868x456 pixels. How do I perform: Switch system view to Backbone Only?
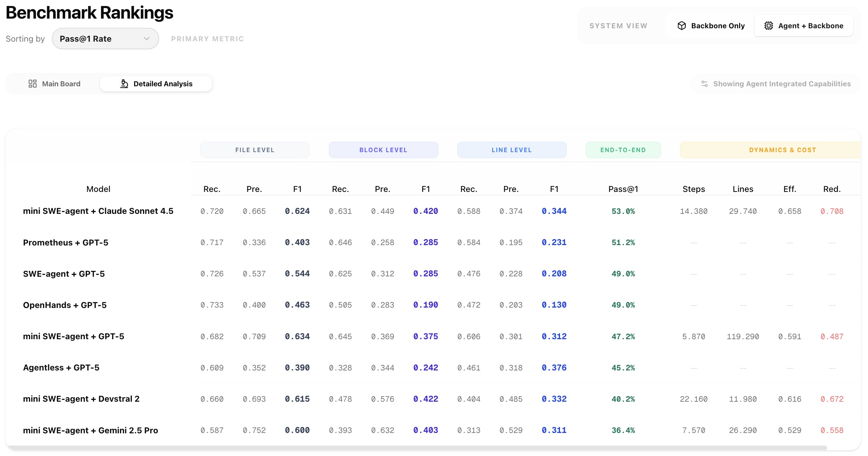(717, 26)
